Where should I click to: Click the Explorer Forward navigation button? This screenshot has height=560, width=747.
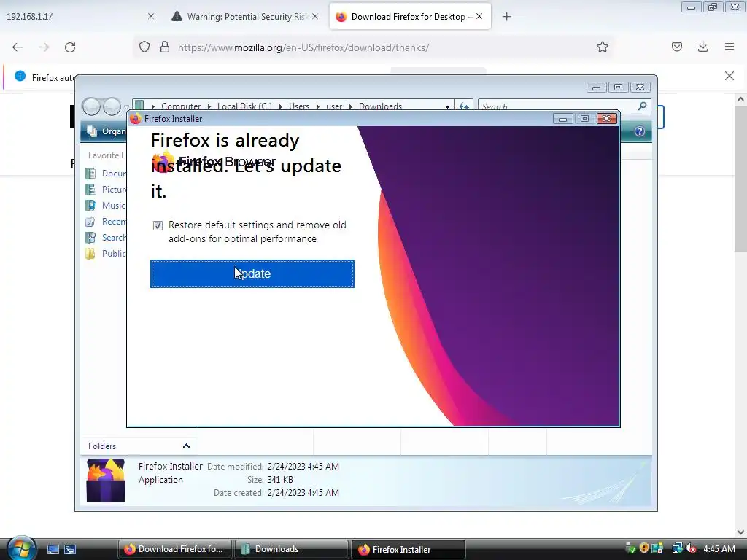(112, 106)
